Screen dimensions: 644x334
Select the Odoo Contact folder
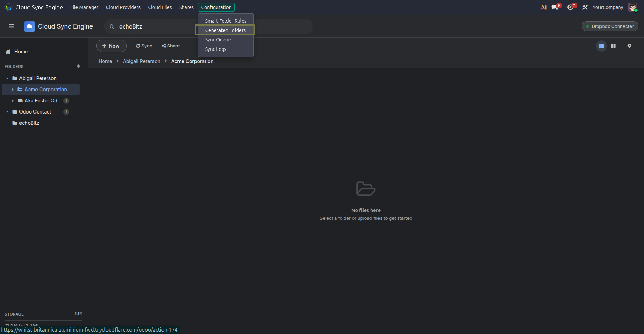pyautogui.click(x=41, y=112)
